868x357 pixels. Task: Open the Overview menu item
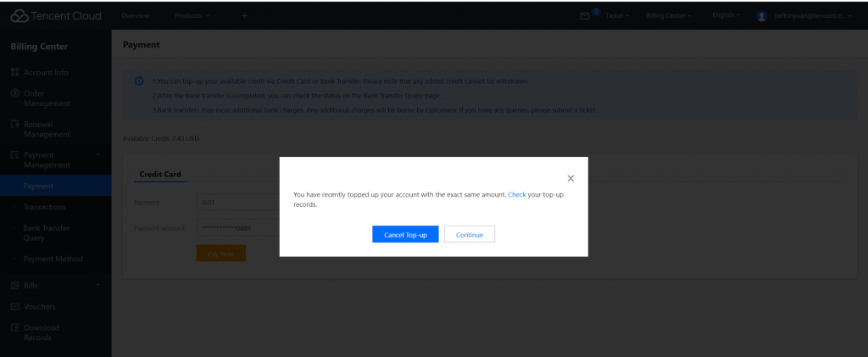[x=135, y=16]
